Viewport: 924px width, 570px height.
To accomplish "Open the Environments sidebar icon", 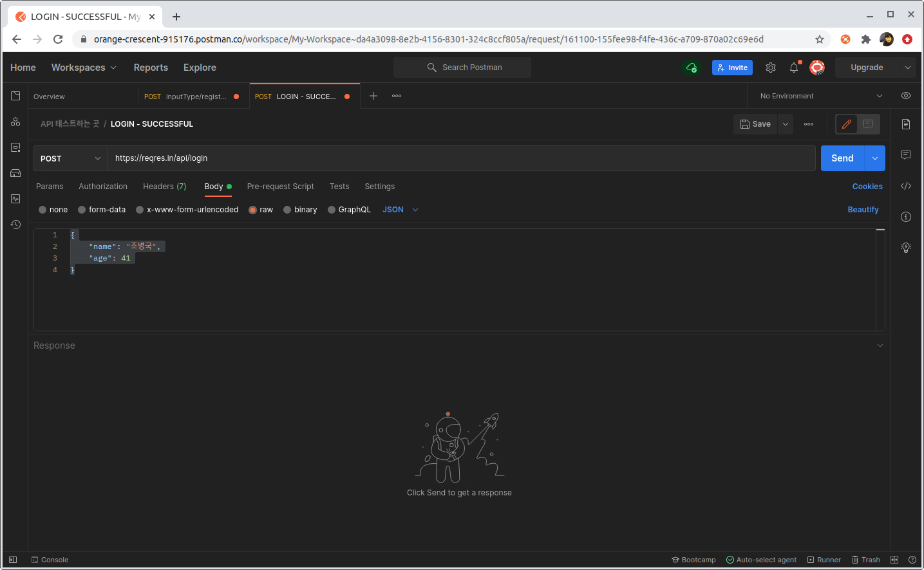I will point(15,147).
